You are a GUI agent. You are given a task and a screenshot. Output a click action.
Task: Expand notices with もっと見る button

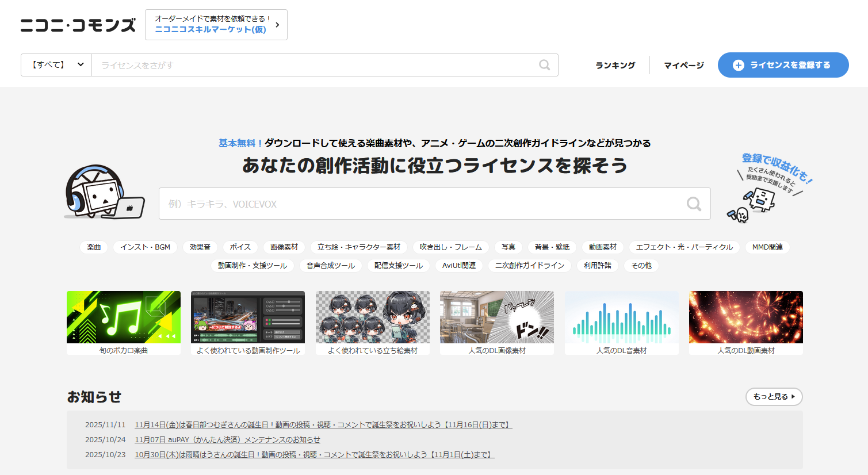click(774, 397)
